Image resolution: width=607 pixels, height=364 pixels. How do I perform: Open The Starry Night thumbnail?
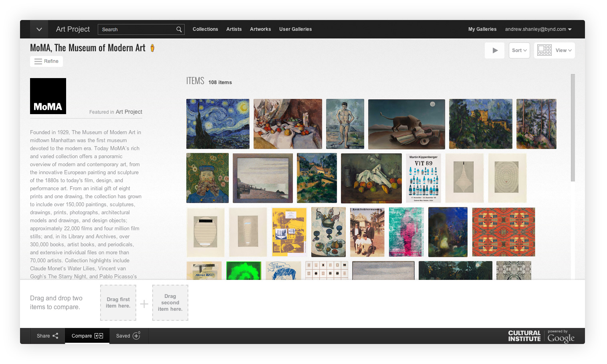point(218,124)
